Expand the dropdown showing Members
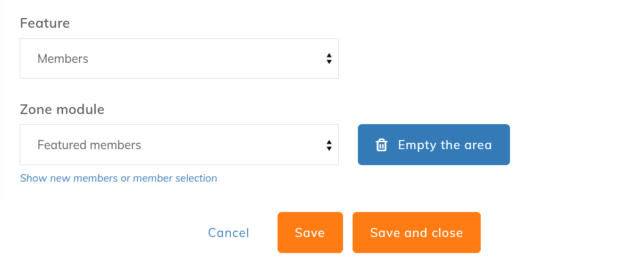This screenshot has width=644, height=269. [179, 59]
